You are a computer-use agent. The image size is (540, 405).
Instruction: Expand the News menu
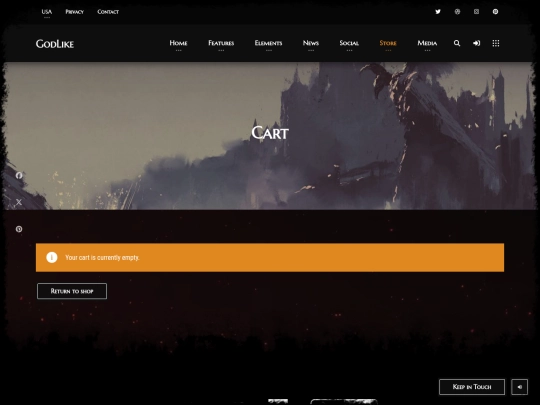pos(311,43)
